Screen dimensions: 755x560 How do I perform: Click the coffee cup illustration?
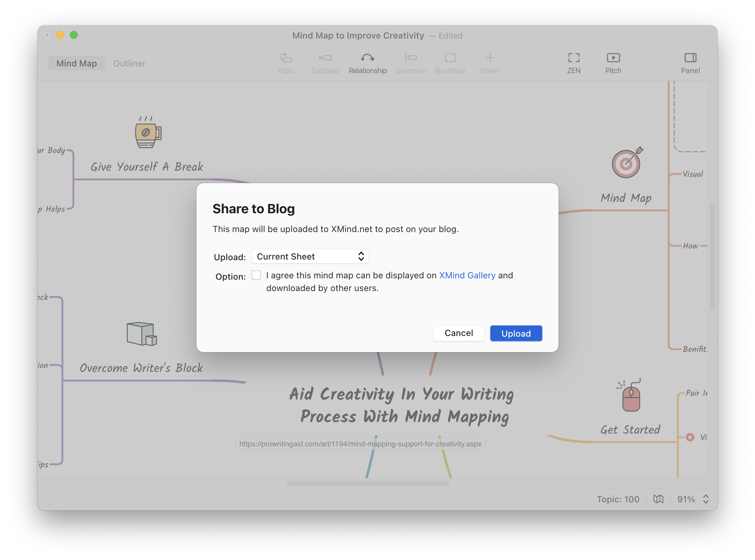[148, 132]
